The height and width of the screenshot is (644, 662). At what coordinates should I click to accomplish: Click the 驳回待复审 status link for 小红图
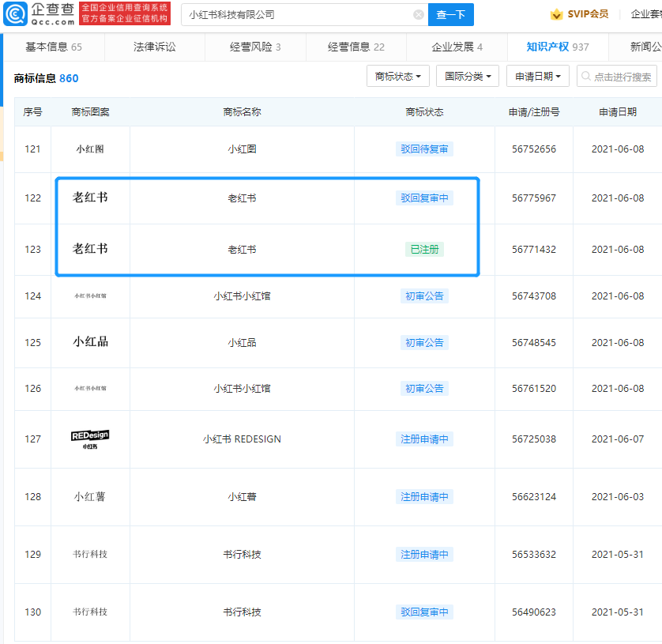coord(424,148)
